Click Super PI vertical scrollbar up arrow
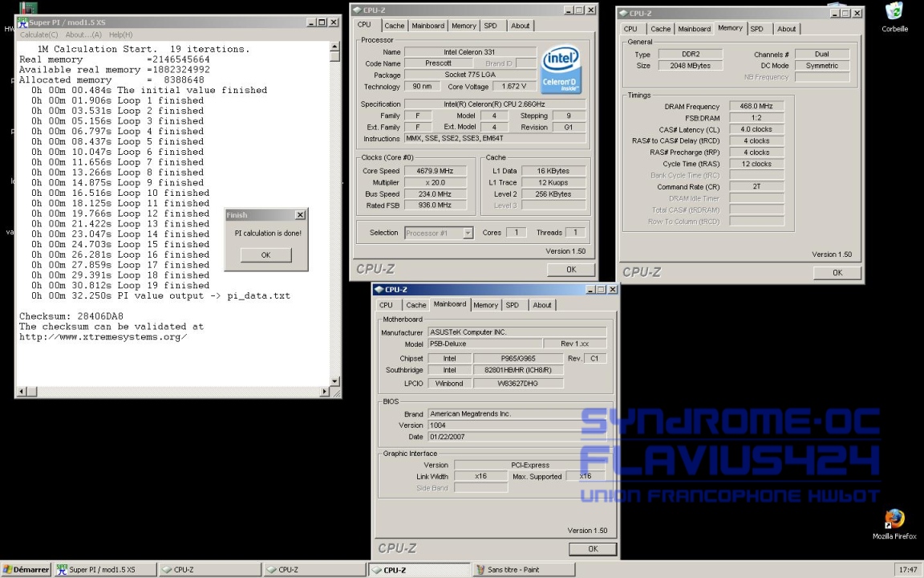Screen dimensions: 924x578 click(x=334, y=47)
